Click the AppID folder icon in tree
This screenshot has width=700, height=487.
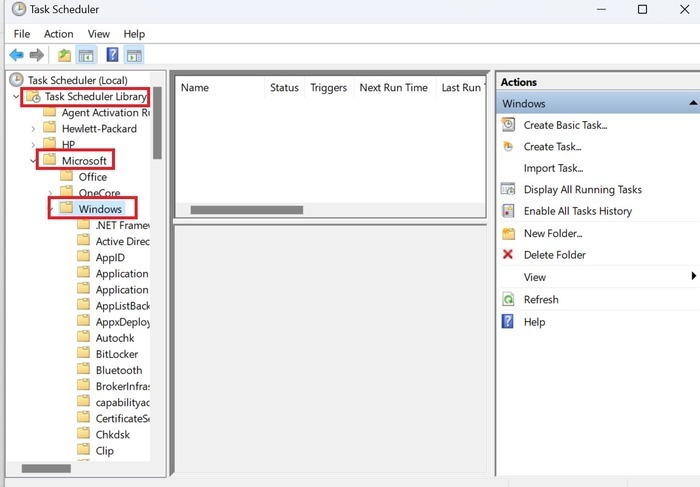click(83, 257)
